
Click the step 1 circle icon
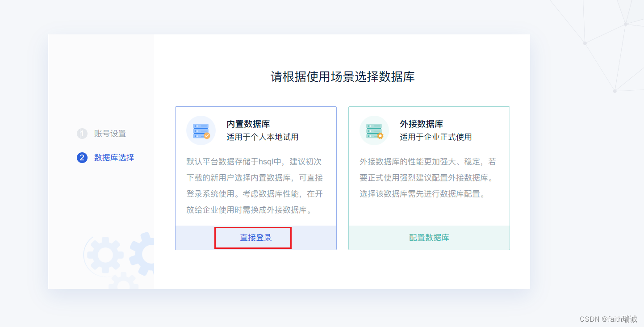pyautogui.click(x=82, y=134)
